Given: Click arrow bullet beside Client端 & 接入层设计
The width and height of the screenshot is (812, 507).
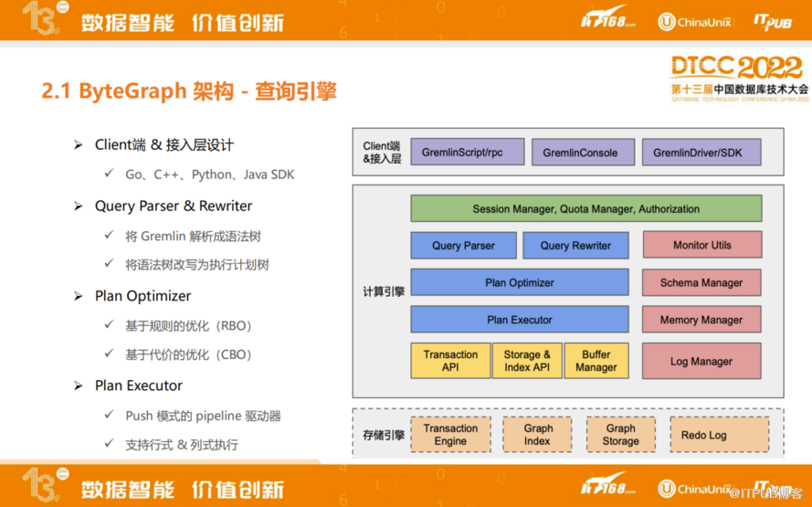Looking at the screenshot, I should click(x=79, y=145).
